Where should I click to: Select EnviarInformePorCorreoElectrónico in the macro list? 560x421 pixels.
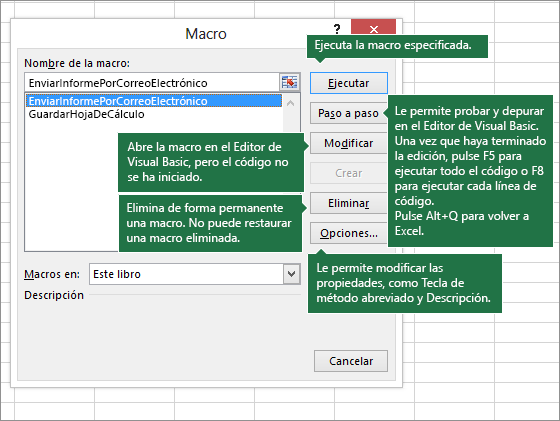pyautogui.click(x=154, y=101)
